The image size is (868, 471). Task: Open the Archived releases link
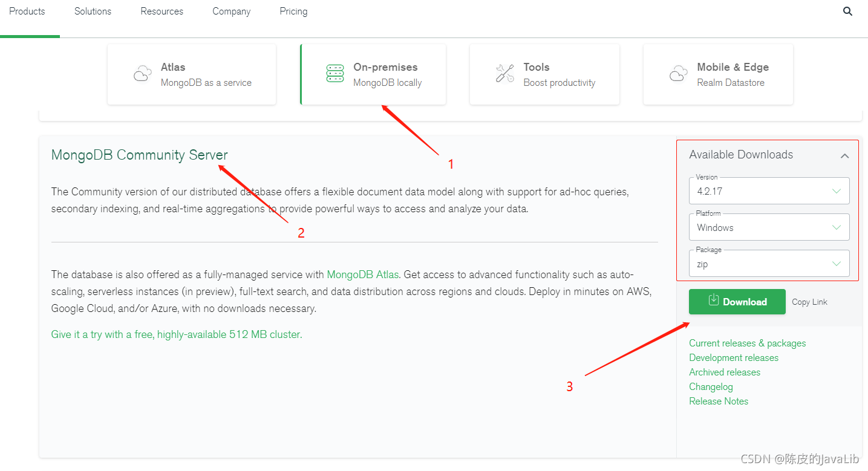(x=724, y=372)
